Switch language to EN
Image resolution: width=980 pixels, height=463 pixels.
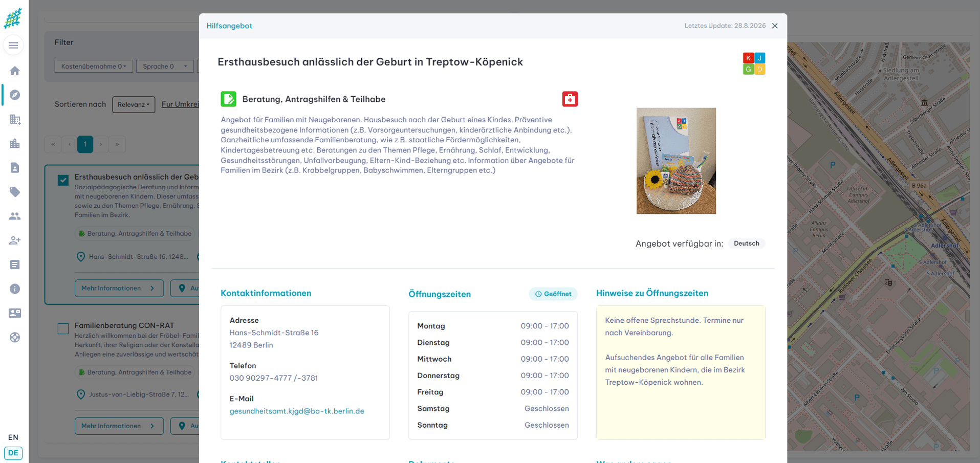click(13, 437)
